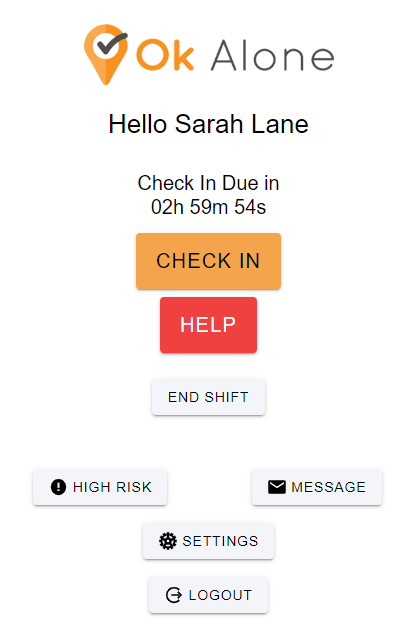Click the exclamation icon beside High Risk
The image size is (406, 632).
coord(58,487)
